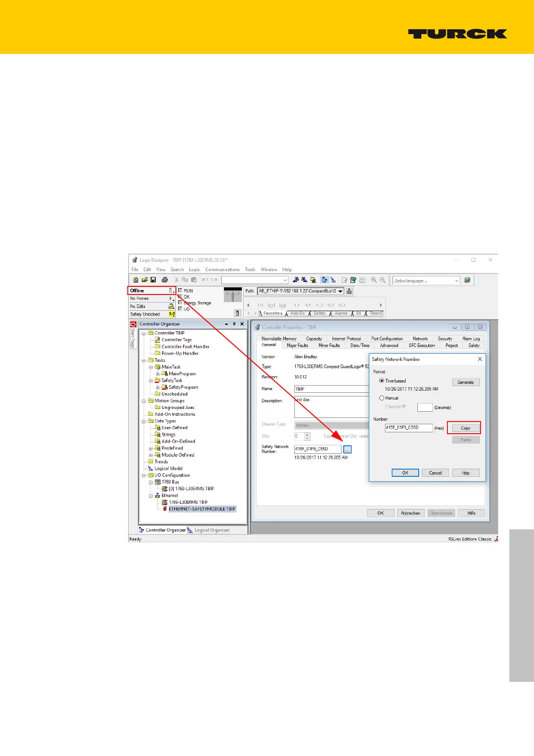Select the Time-based format radio button
Viewport: 534px width, 756px height.
tap(382, 381)
